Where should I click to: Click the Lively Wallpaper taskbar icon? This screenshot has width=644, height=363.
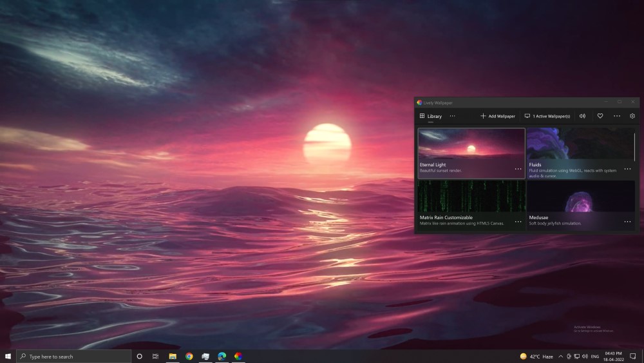coord(238,356)
